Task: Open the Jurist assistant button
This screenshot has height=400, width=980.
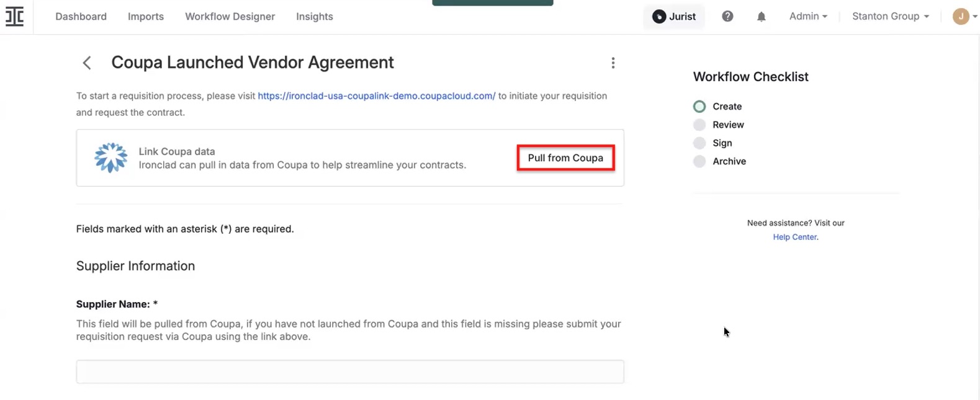Action: coord(674,17)
